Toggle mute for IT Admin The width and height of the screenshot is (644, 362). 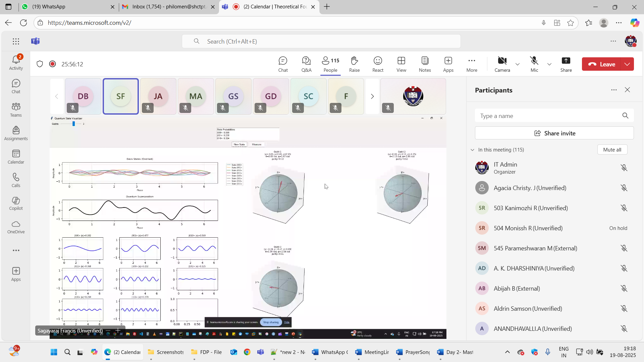pyautogui.click(x=624, y=168)
